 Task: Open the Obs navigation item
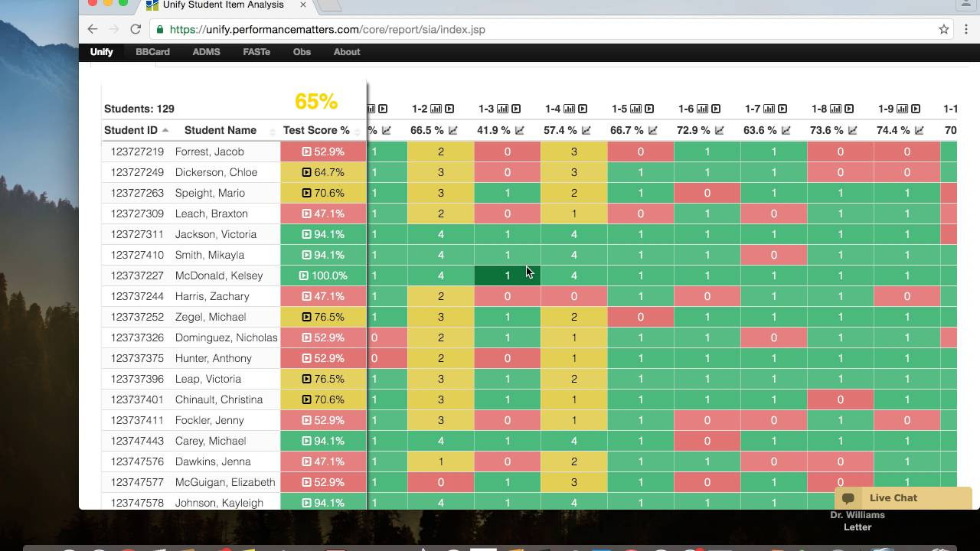point(302,52)
